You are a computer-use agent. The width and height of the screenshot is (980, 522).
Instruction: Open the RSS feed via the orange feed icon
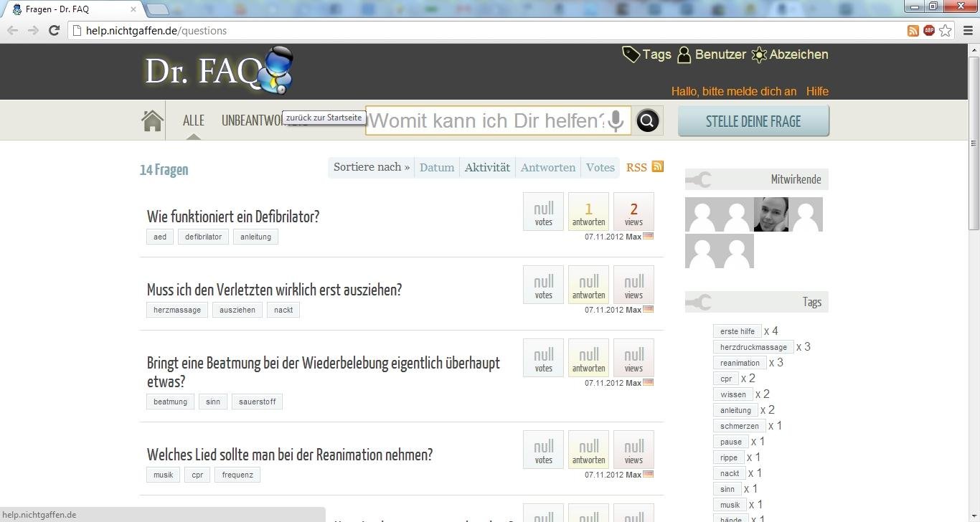pos(657,166)
